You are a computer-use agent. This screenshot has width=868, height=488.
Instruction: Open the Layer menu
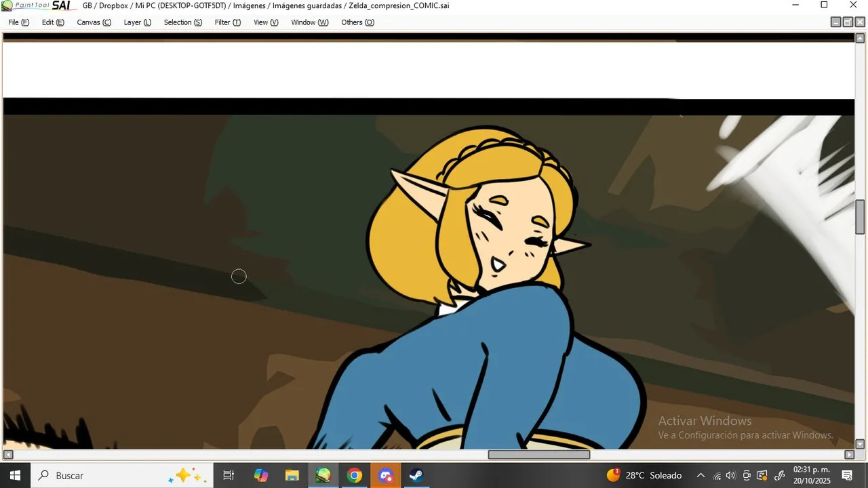[x=138, y=22]
